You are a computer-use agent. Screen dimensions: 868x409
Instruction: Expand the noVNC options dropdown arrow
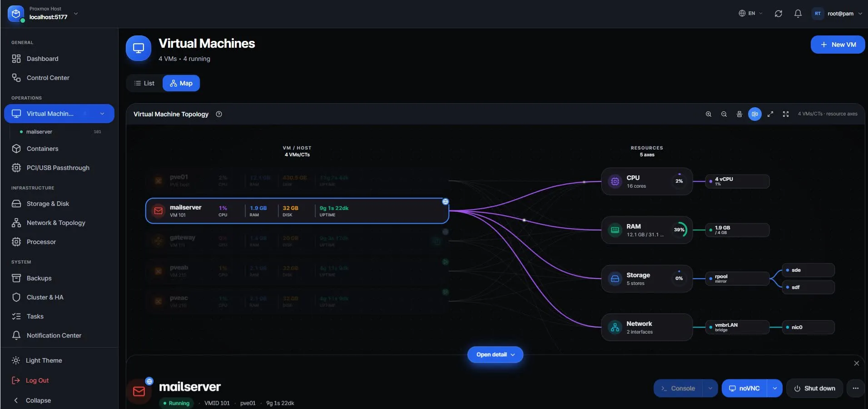774,389
